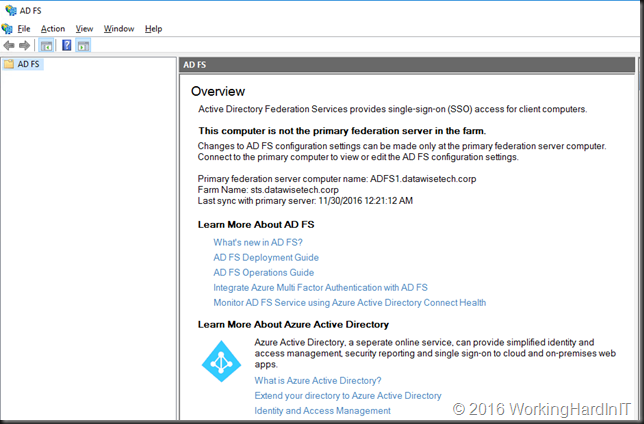Open the File menu
The width and height of the screenshot is (644, 424).
(24, 29)
